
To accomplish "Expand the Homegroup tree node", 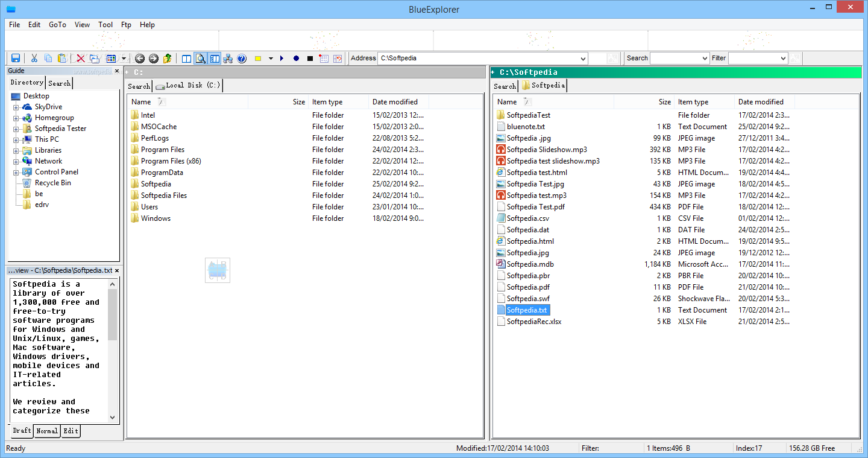I will tap(16, 118).
